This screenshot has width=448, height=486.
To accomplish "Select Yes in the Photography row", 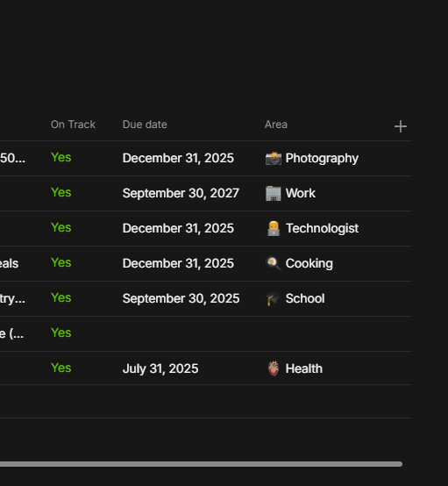I will pyautogui.click(x=61, y=157).
